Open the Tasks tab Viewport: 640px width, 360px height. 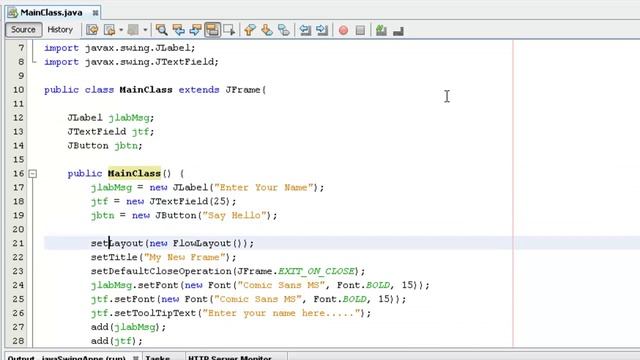click(x=158, y=358)
